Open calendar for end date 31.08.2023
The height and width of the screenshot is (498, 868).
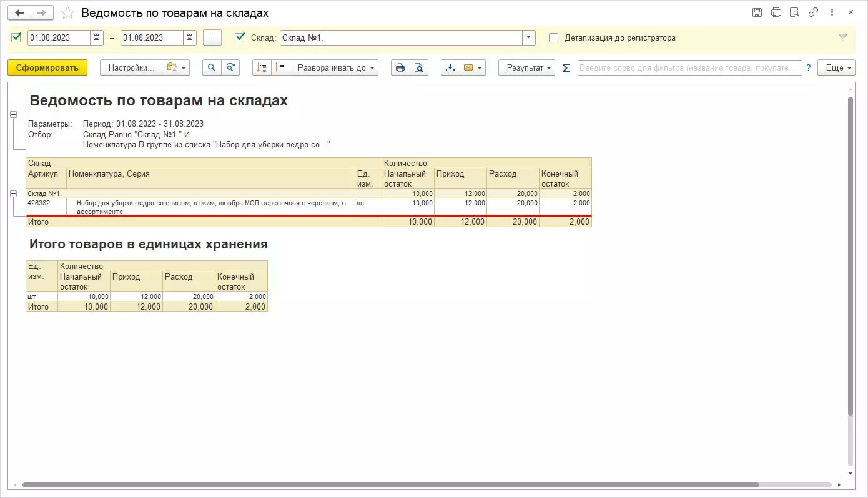tap(190, 37)
